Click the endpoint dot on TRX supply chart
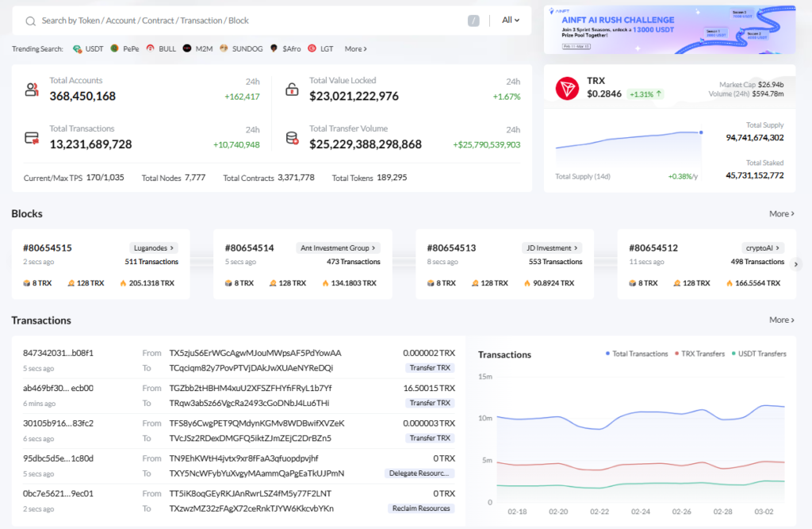 pos(701,132)
